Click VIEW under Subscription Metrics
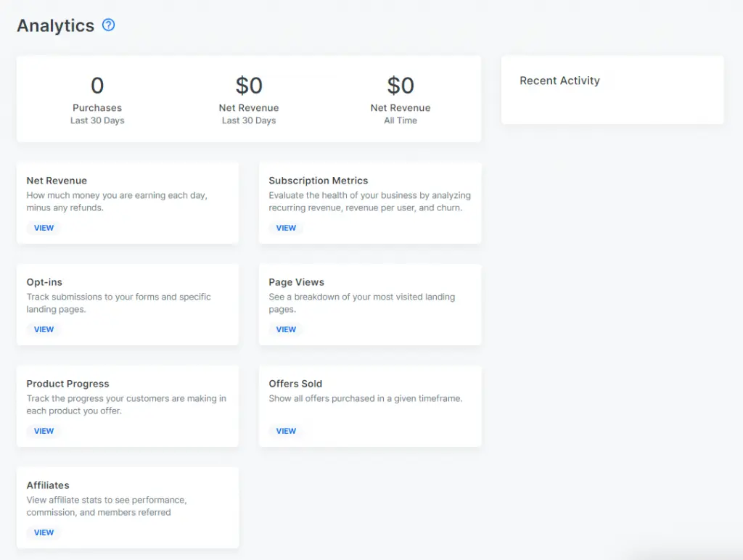 (286, 228)
